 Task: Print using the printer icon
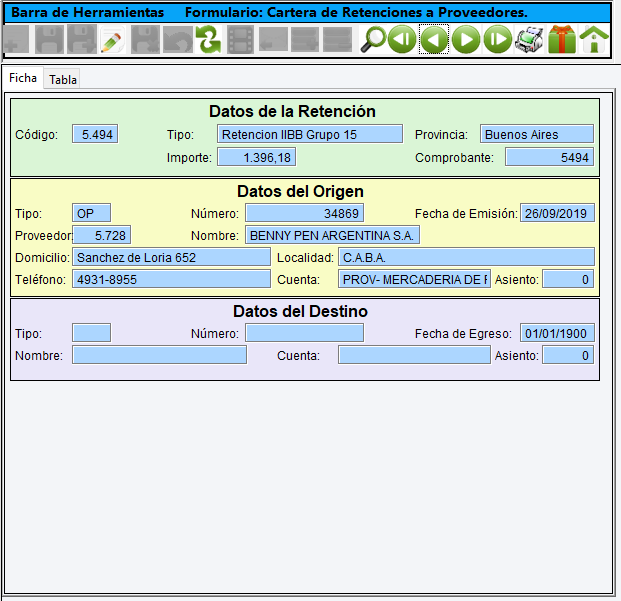pyautogui.click(x=530, y=39)
